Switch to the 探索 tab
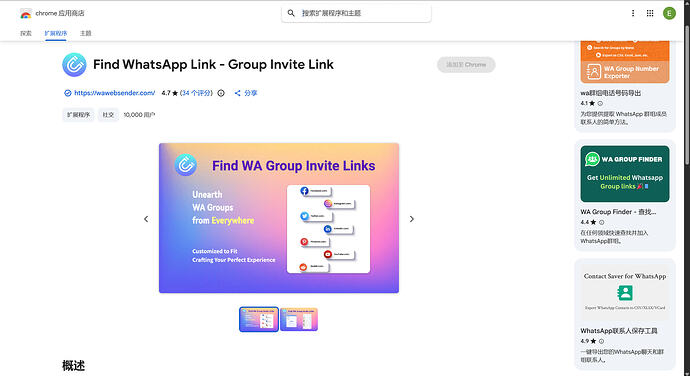Screen dimensions: 690x376 [26, 33]
